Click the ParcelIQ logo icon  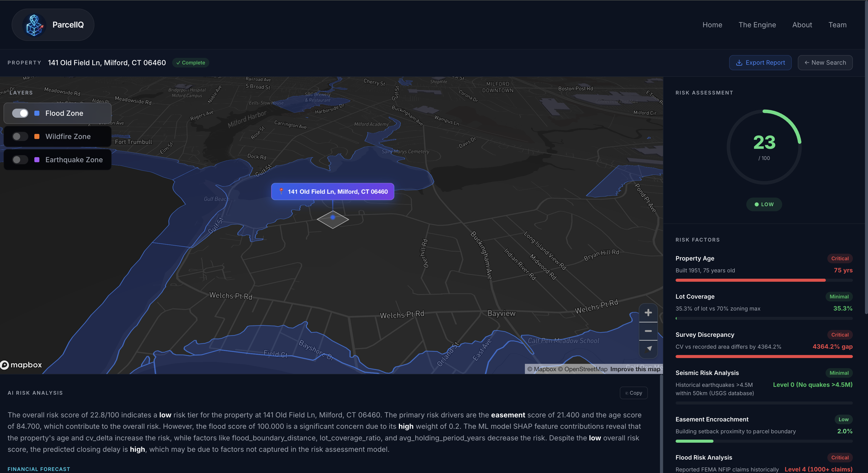[34, 25]
